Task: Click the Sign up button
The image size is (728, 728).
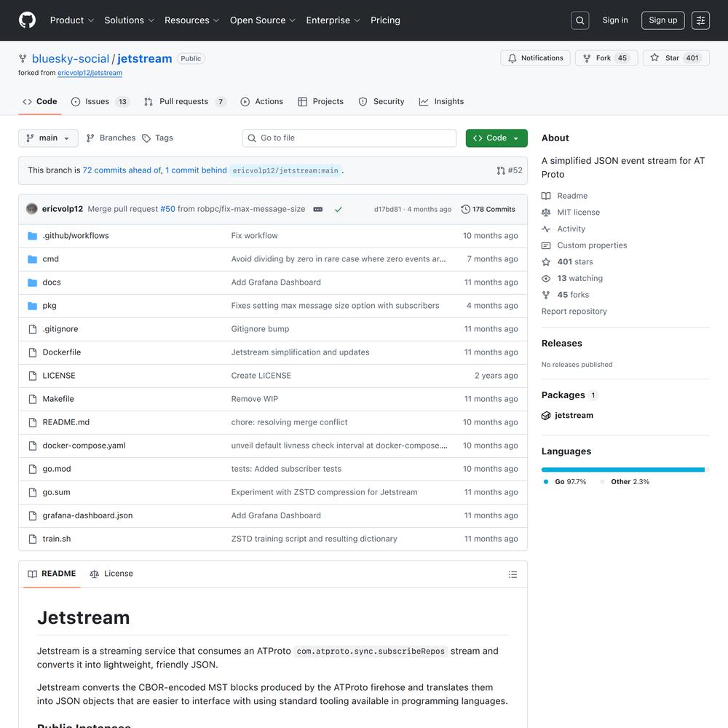Action: point(662,20)
